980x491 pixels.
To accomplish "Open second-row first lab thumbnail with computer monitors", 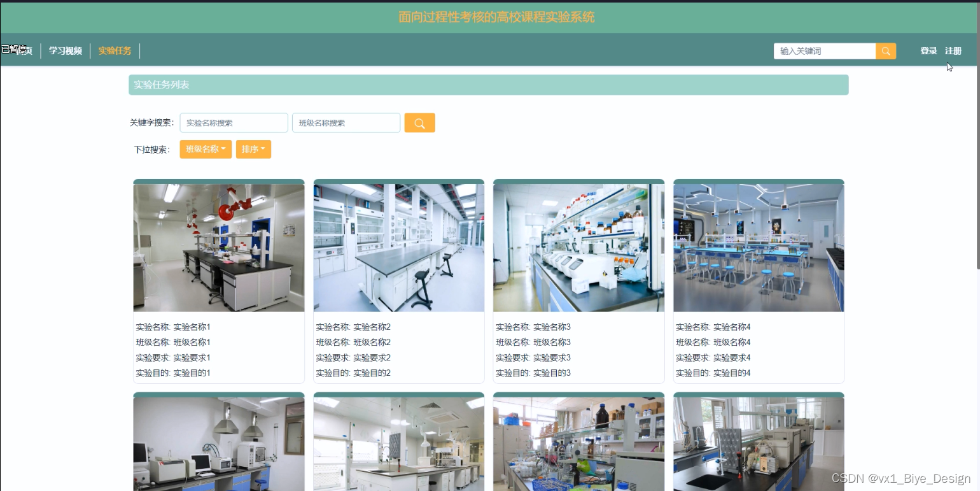I will [219, 444].
